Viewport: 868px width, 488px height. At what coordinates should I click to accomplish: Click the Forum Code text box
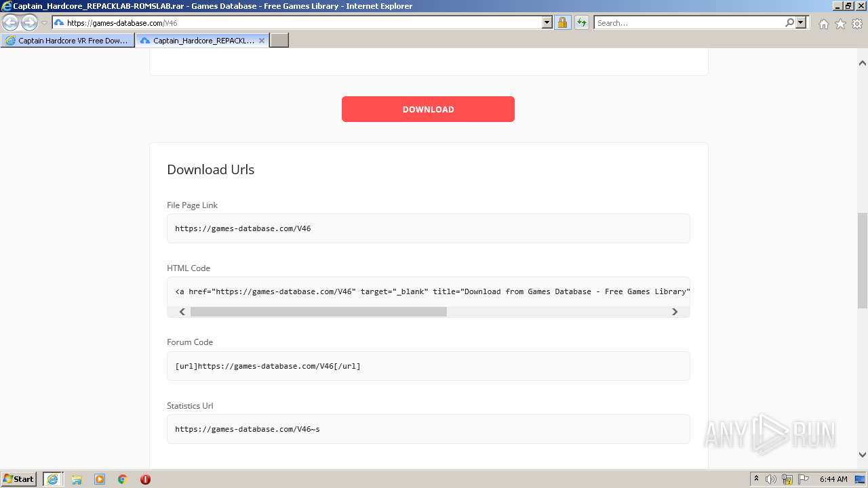(x=429, y=366)
